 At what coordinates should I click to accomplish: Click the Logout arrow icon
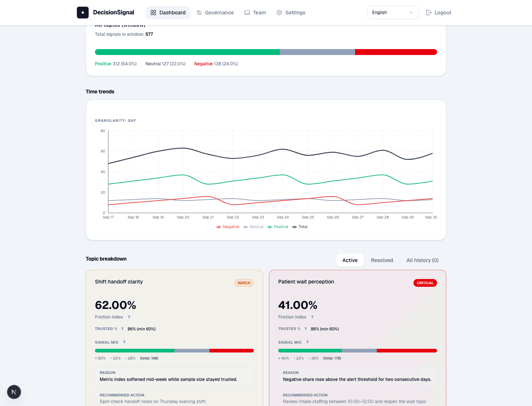pyautogui.click(x=429, y=13)
